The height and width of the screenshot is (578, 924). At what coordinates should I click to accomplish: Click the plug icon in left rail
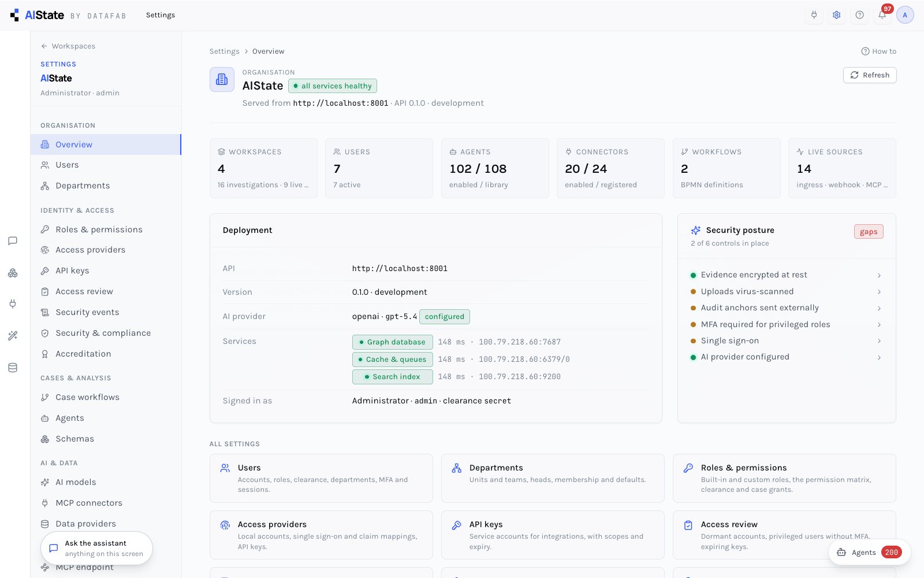tap(13, 304)
